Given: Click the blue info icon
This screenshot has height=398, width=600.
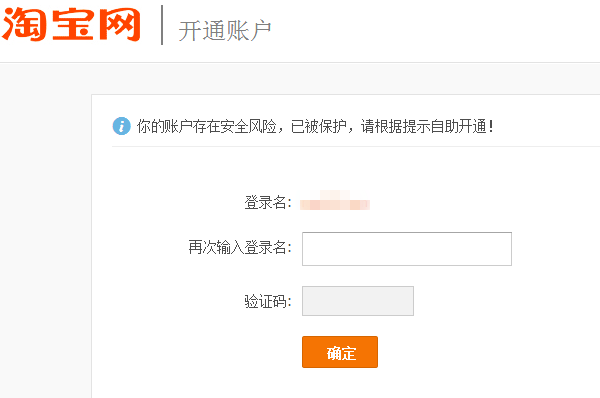Looking at the screenshot, I should point(121,126).
